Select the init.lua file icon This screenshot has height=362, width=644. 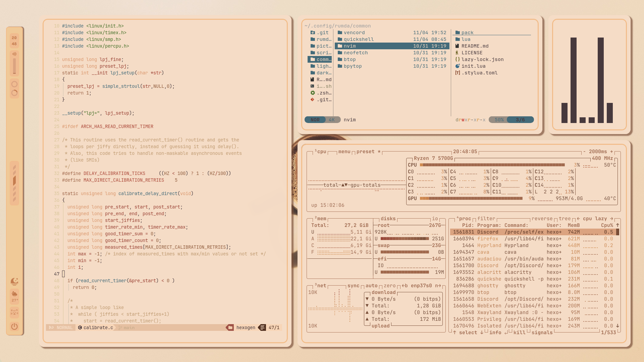pyautogui.click(x=458, y=66)
